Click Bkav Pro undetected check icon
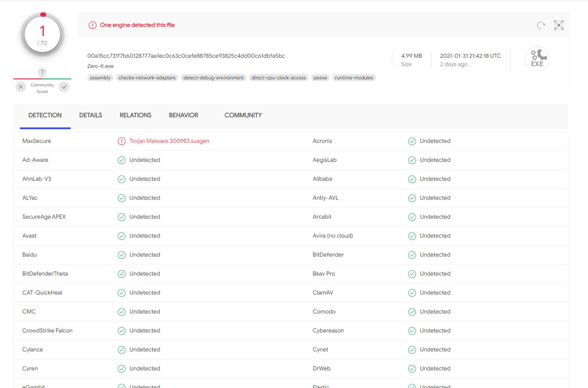The width and height of the screenshot is (588, 388). pyautogui.click(x=412, y=274)
